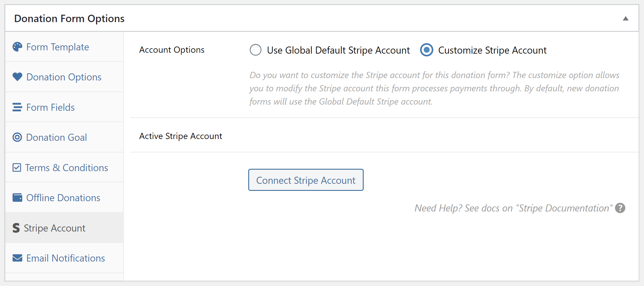
Task: Collapse the Donation Form Options panel
Action: pyautogui.click(x=625, y=18)
